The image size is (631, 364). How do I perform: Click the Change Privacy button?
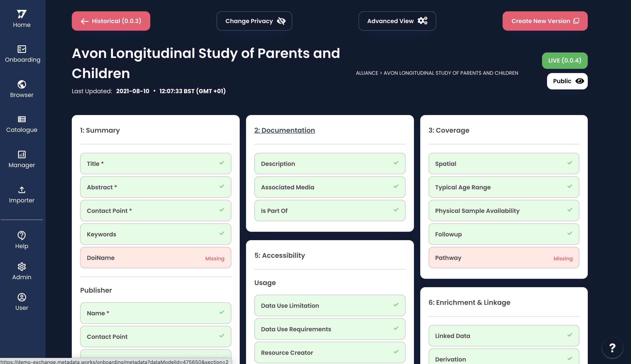click(254, 21)
